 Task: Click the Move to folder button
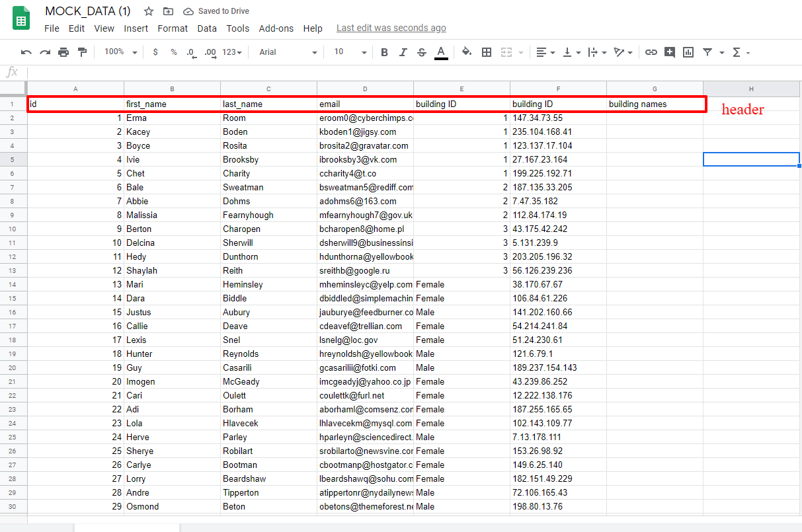(x=169, y=11)
